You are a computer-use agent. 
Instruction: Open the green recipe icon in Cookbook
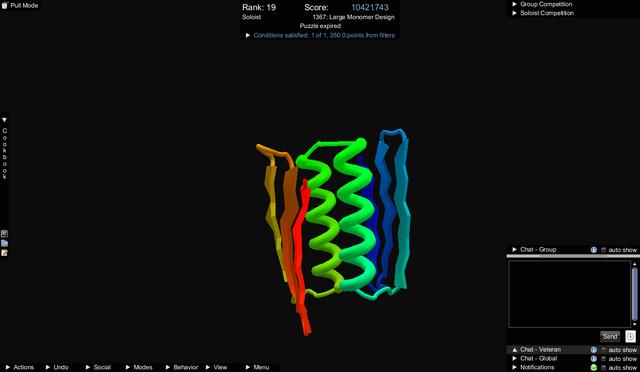pos(4,234)
